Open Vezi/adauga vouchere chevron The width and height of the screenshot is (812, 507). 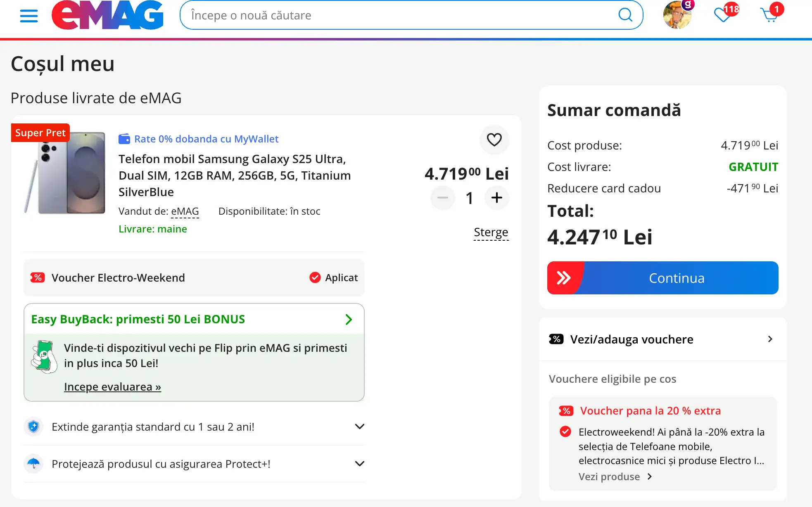pyautogui.click(x=770, y=339)
